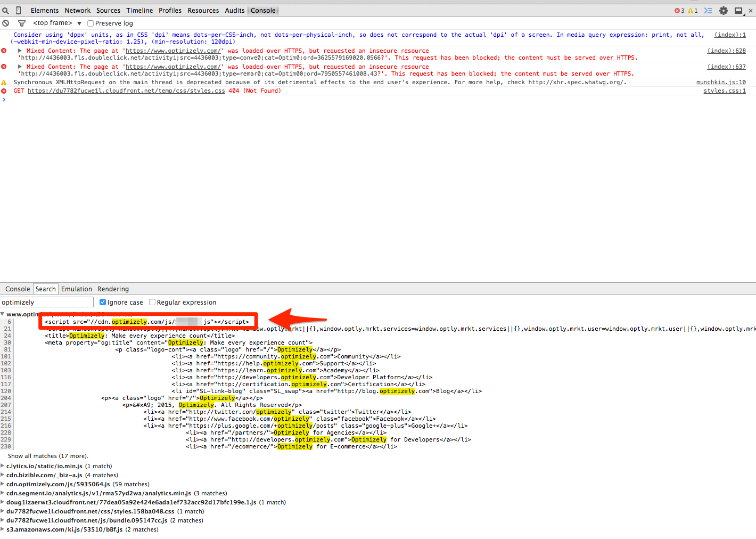Clear the console with the clear icon
Viewport: 756px width, 539px height.
[x=6, y=23]
